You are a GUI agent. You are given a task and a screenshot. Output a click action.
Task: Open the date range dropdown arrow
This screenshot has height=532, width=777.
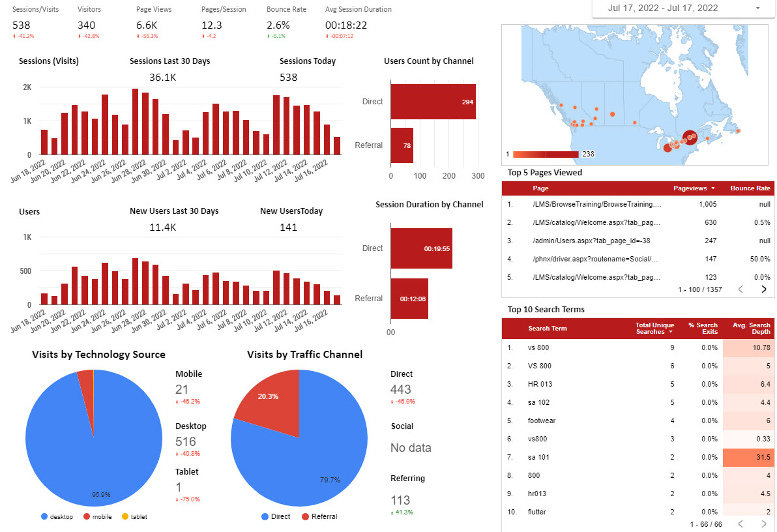[757, 8]
